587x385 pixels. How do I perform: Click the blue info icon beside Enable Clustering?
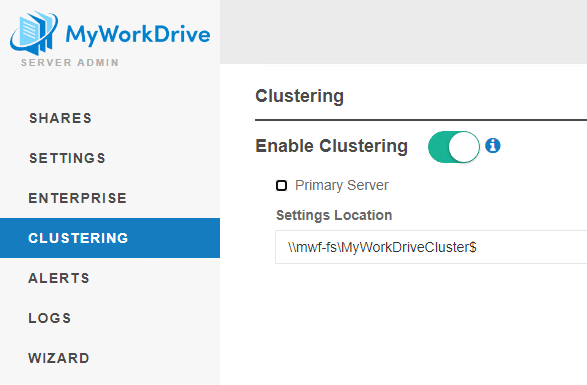tap(493, 145)
